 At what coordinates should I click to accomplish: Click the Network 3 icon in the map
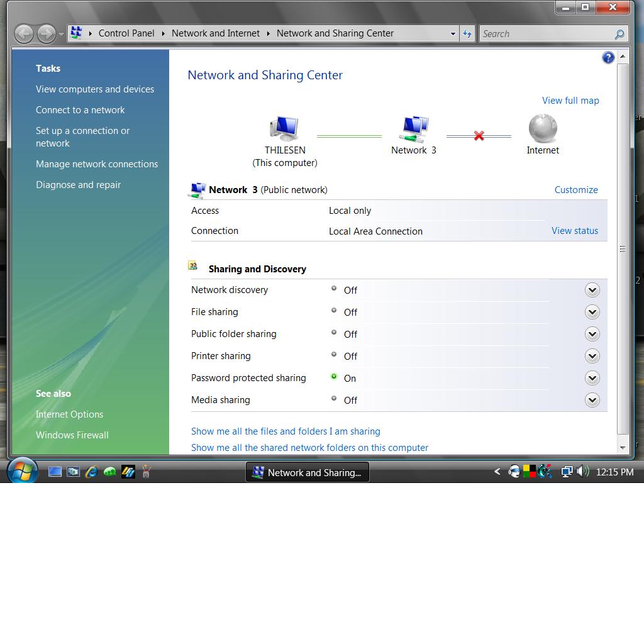pyautogui.click(x=414, y=129)
